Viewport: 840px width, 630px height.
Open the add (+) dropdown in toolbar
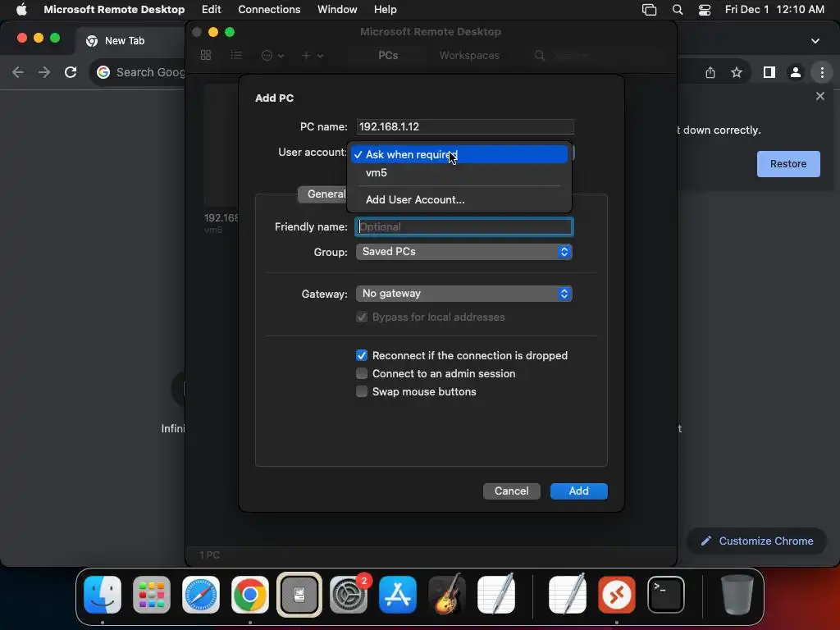(312, 55)
